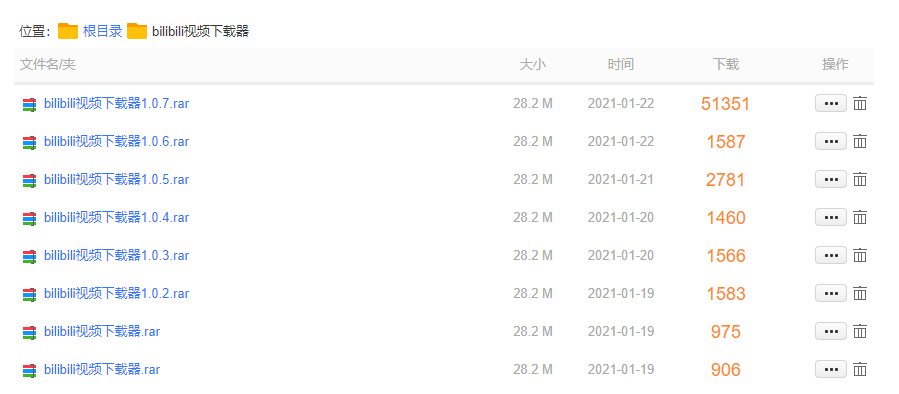899x394 pixels.
Task: Click trash icon for bilibili视频下载器1.0.6.rar
Action: coord(859,142)
